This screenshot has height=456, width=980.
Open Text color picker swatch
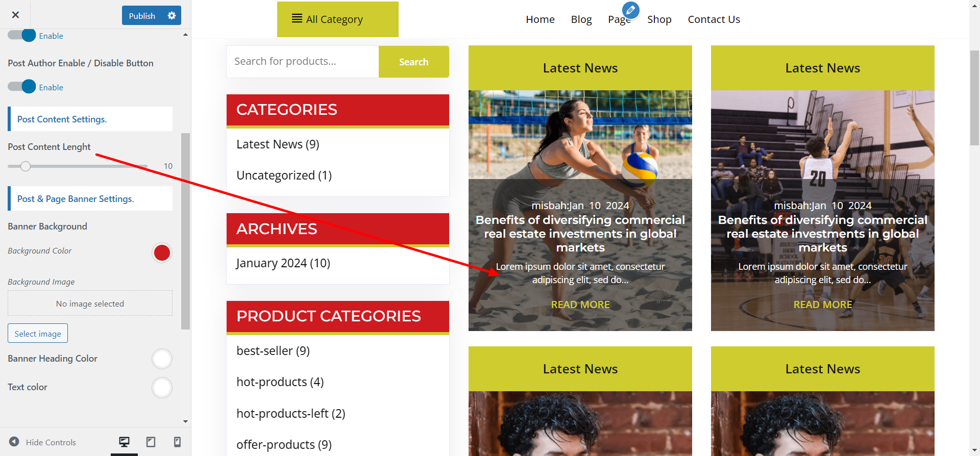[162, 388]
